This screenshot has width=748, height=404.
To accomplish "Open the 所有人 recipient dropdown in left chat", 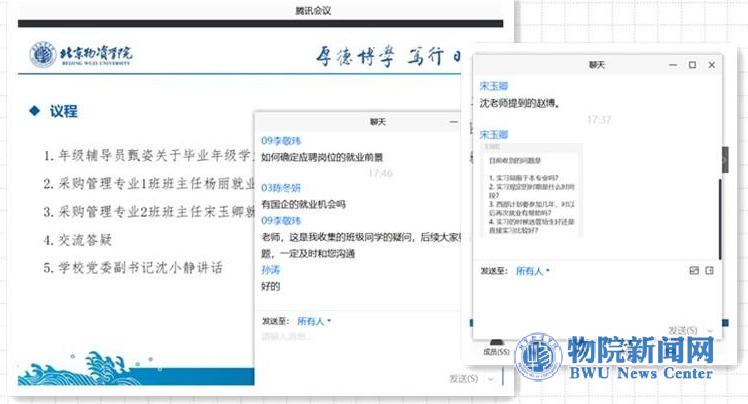I will [x=314, y=321].
